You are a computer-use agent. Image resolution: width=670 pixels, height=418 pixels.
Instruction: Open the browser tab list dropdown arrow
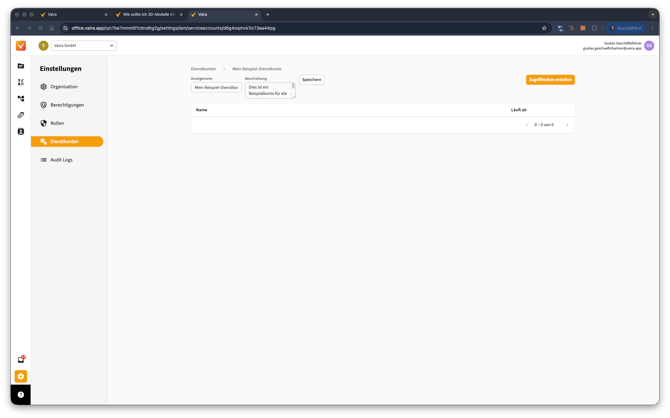[x=653, y=14]
